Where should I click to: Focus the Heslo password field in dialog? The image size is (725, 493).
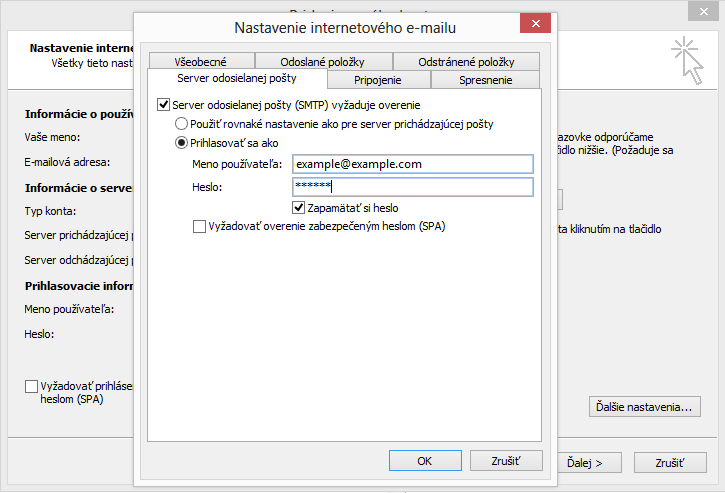412,187
